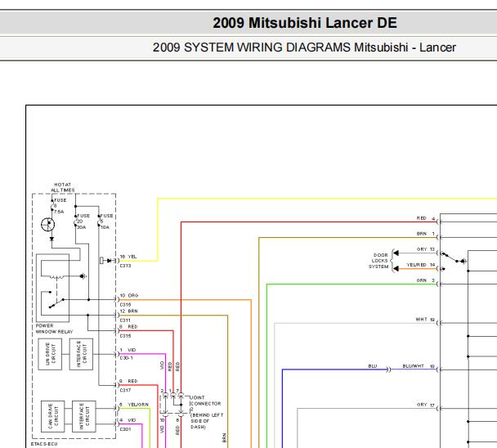Click the 'POWER WINDOW RELAY' label
Screen dimensions: 497x448
(54, 329)
